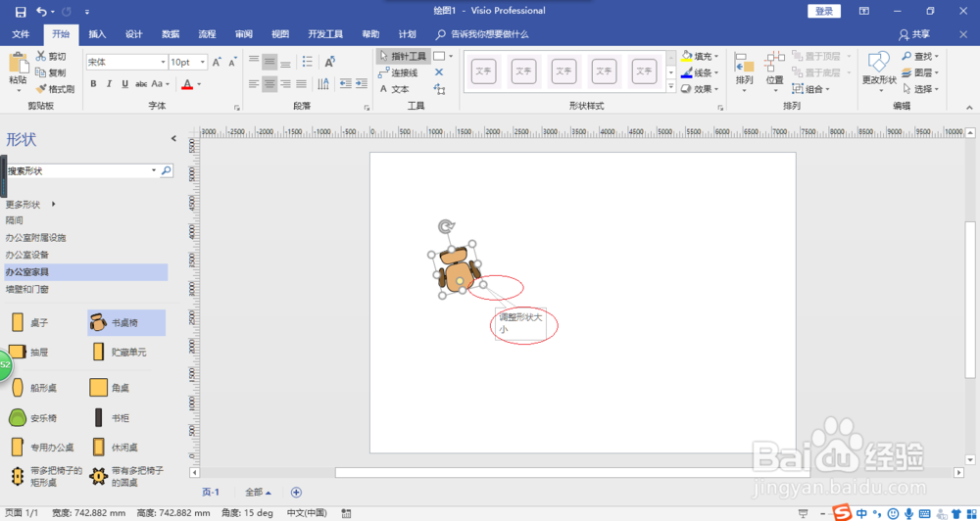Open the font name dropdown (宋体)
This screenshot has width=980, height=521.
click(164, 63)
